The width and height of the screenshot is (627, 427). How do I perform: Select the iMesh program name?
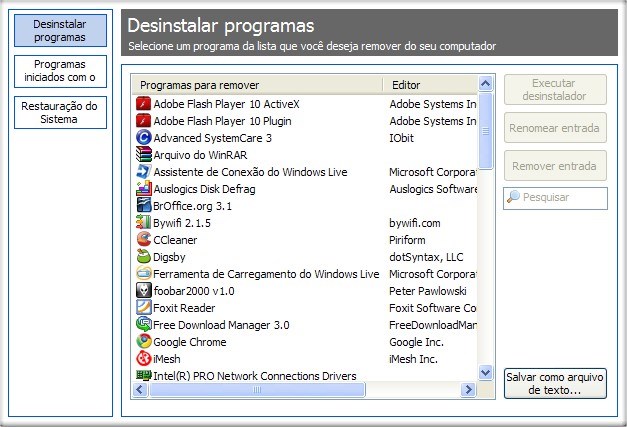tap(167, 359)
